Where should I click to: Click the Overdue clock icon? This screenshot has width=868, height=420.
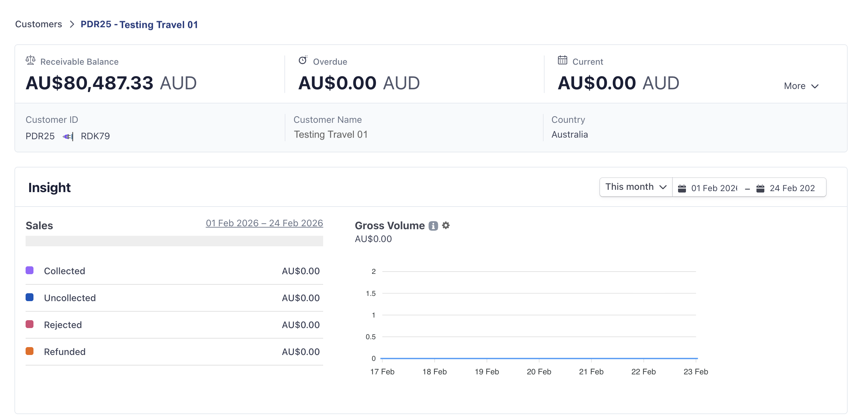click(x=302, y=60)
